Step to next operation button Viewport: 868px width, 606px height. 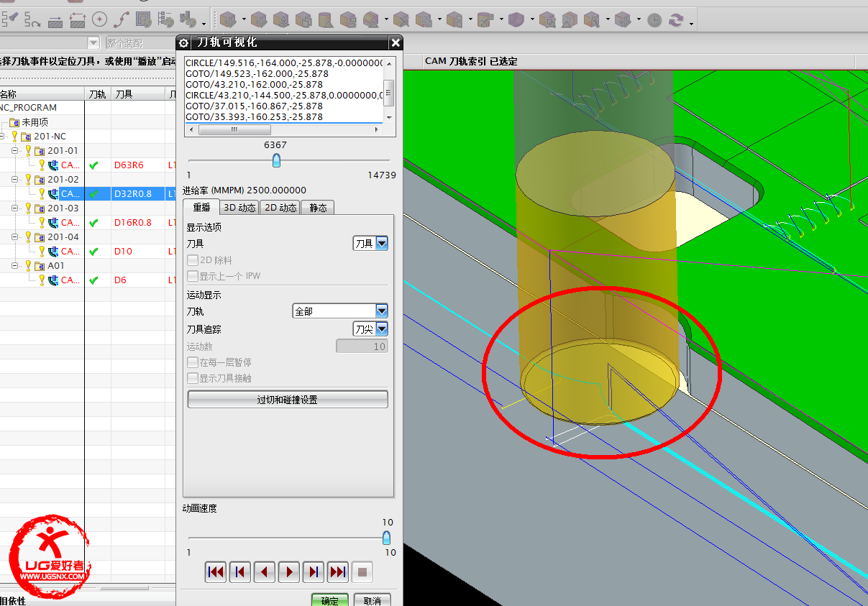338,572
